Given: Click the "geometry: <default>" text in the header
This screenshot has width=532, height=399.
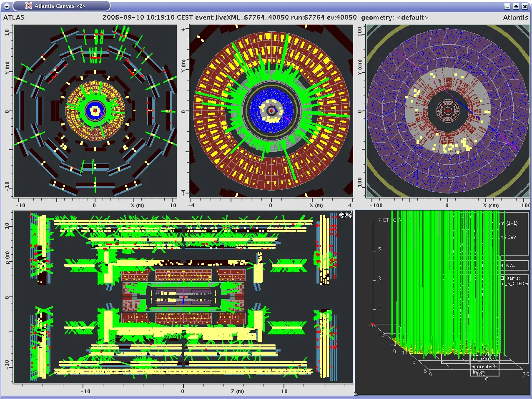Looking at the screenshot, I should point(394,18).
